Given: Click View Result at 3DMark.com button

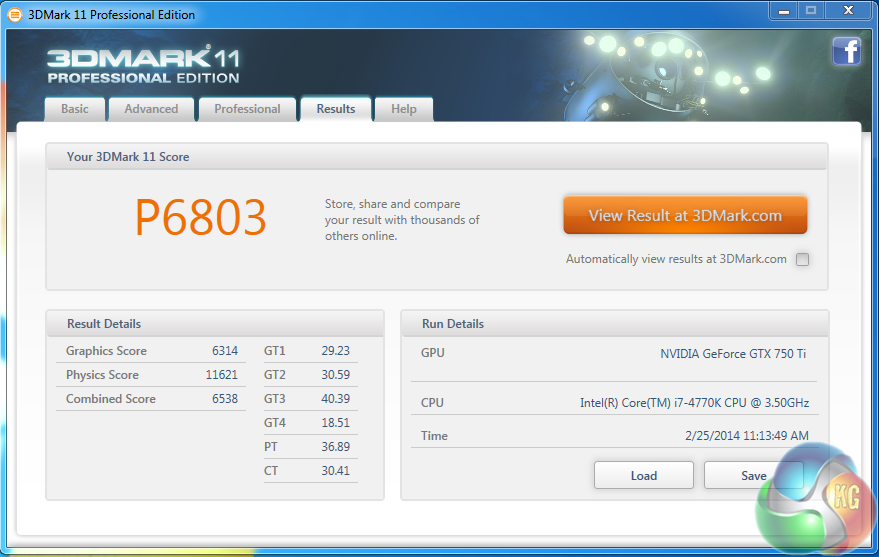Looking at the screenshot, I should [x=685, y=215].
